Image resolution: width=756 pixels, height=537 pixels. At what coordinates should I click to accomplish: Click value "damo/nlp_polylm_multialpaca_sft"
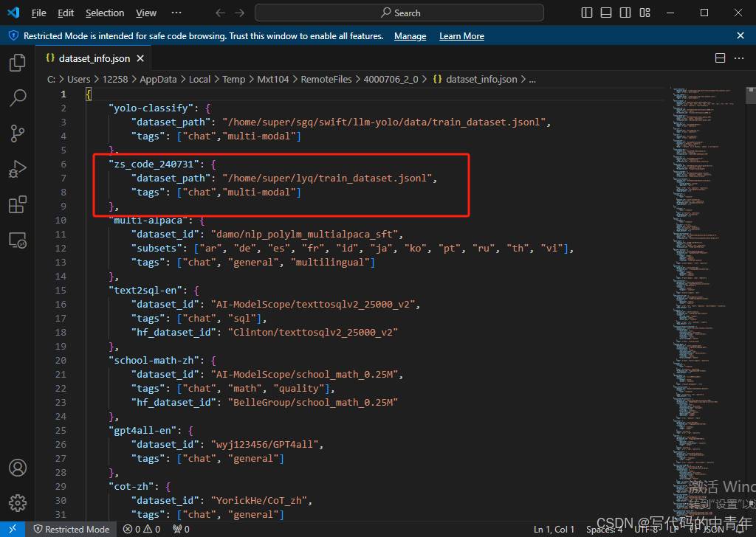pos(305,234)
